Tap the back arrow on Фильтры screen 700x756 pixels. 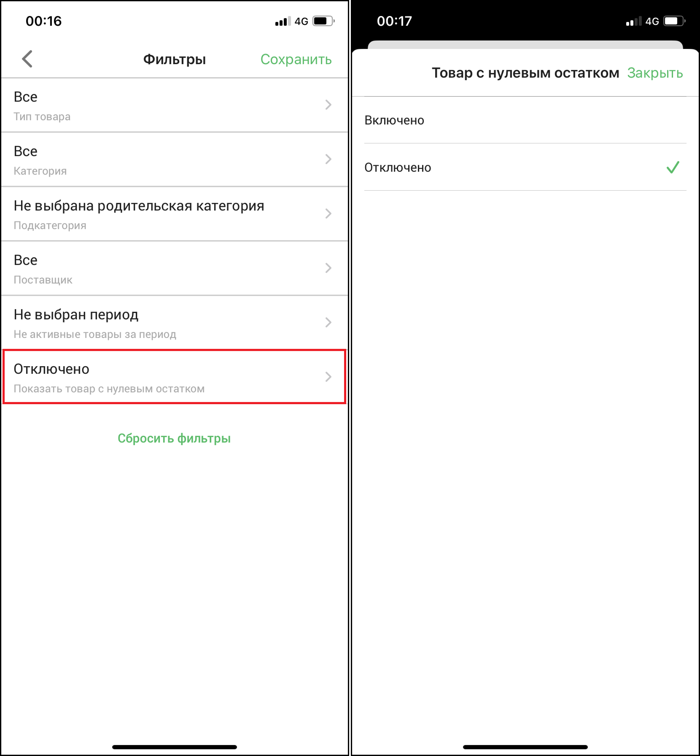27,59
